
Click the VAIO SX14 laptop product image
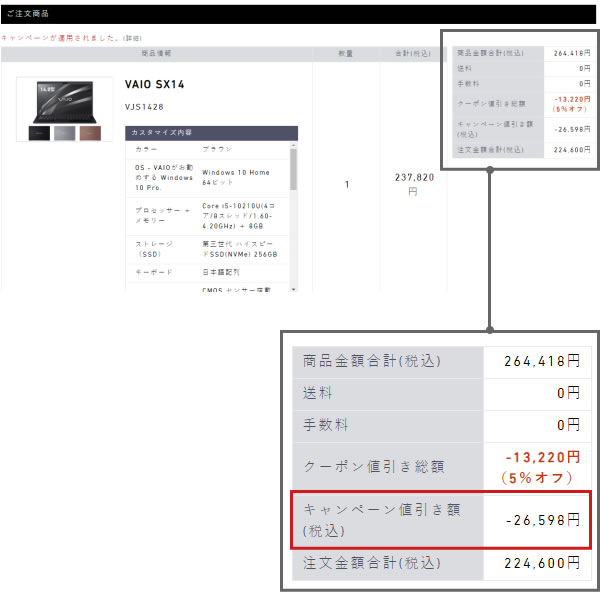coord(65,102)
